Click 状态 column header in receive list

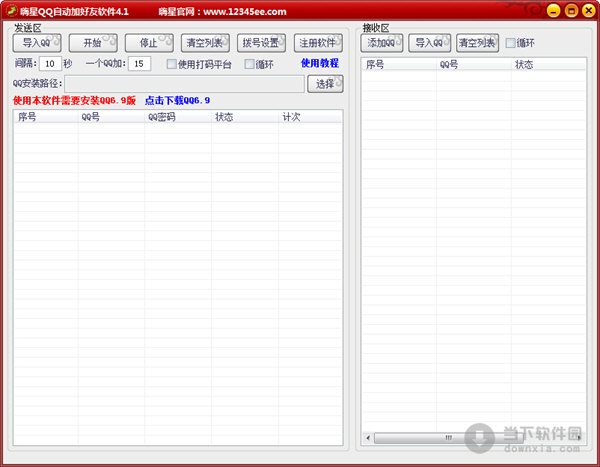point(548,64)
